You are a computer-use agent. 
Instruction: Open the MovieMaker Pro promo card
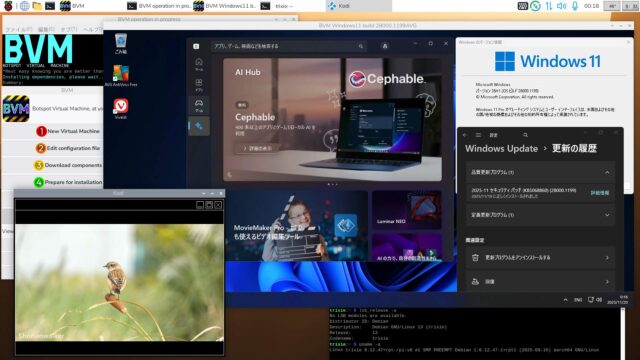(x=297, y=226)
